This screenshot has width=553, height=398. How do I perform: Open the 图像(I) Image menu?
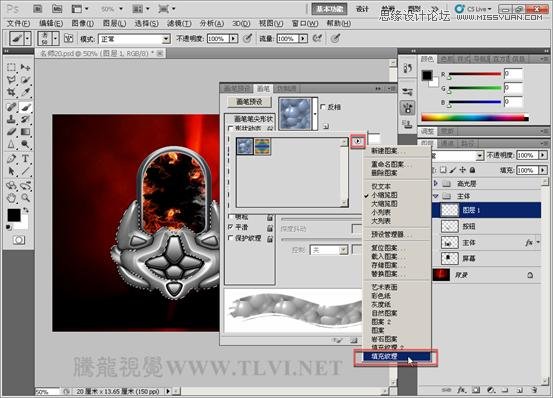point(83,23)
